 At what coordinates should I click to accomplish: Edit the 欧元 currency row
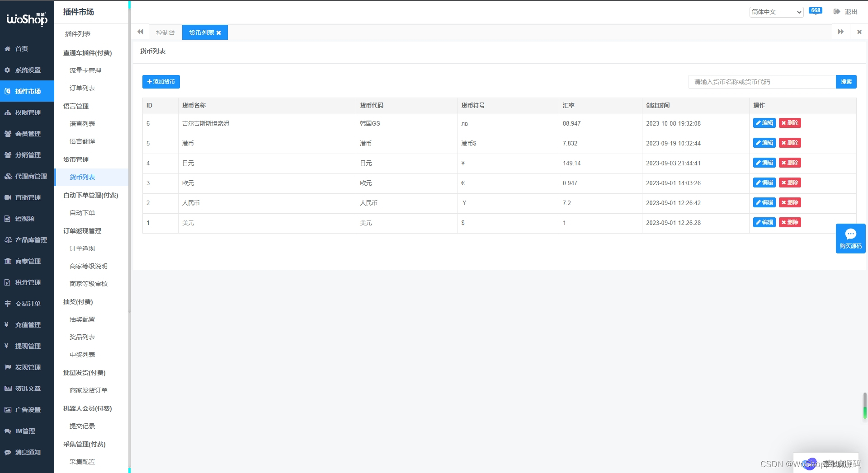point(764,183)
